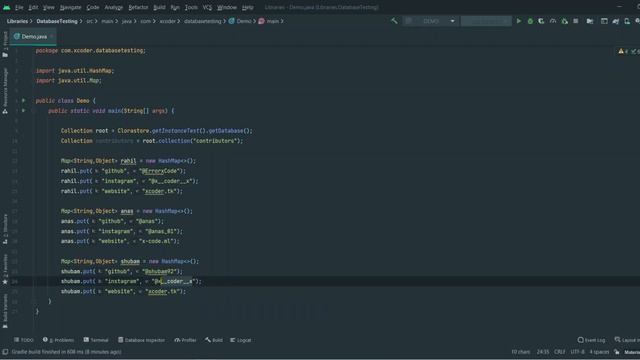The height and width of the screenshot is (360, 640).
Task: Open the VCS menu
Action: click(207, 7)
